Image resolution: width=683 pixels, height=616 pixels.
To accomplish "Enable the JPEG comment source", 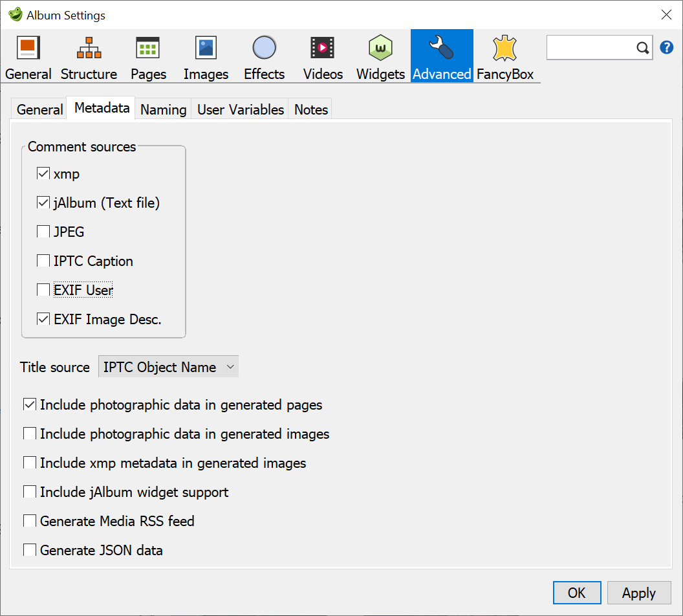I will 43,231.
